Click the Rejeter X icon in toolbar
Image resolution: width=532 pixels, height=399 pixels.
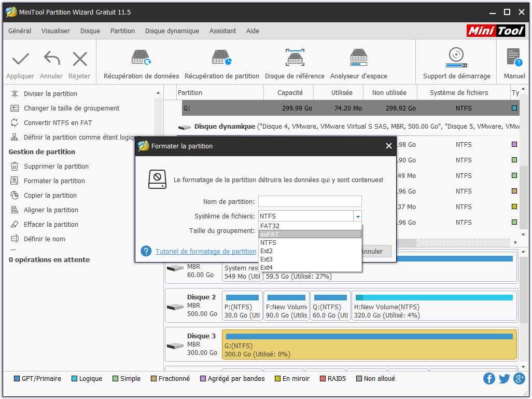click(79, 59)
